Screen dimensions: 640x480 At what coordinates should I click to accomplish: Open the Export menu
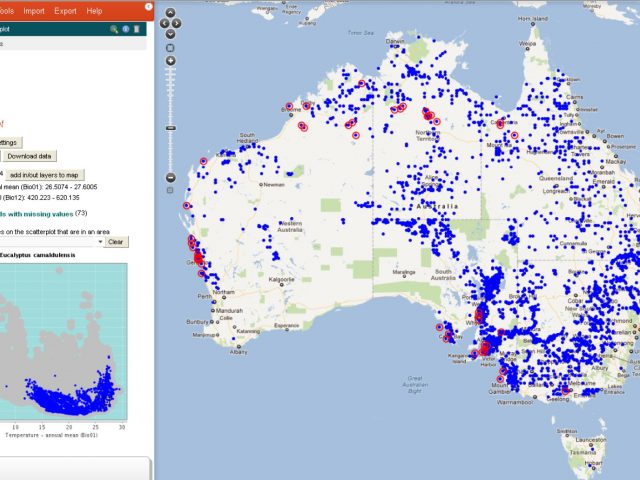(65, 10)
